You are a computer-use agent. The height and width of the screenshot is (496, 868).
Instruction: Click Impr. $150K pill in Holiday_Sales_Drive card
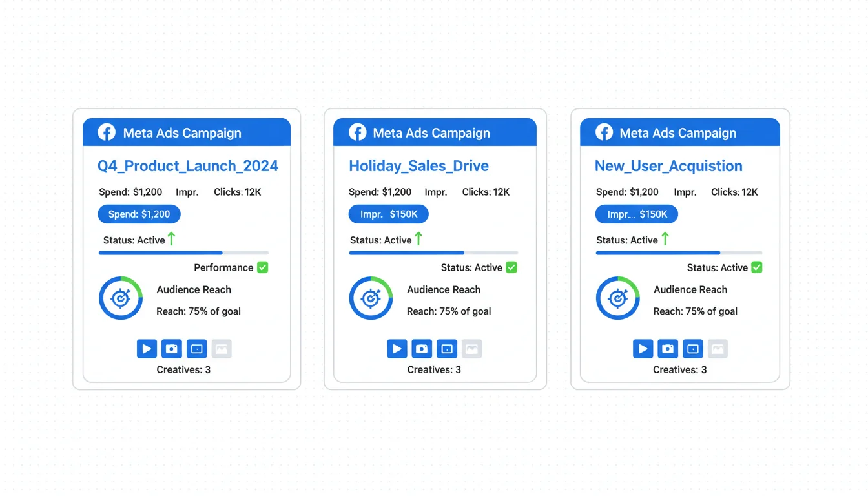(388, 214)
